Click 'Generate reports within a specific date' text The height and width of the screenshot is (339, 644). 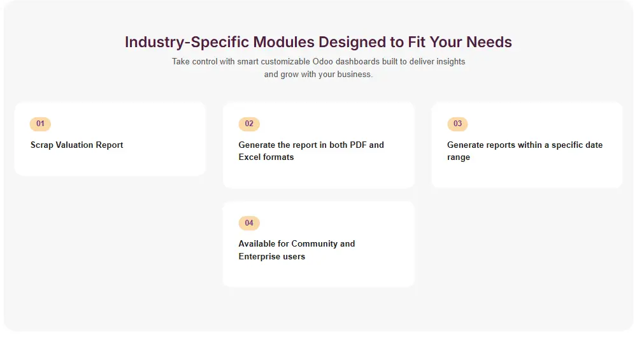pos(524,145)
